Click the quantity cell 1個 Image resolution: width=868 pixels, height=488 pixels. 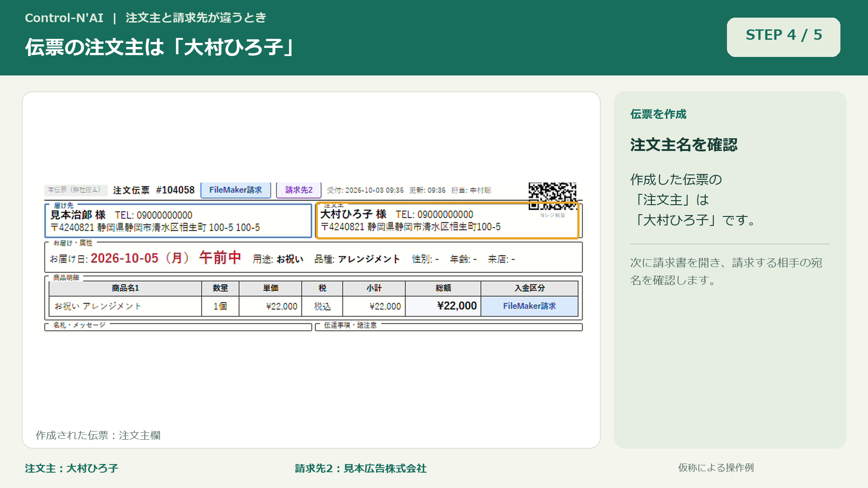220,306
